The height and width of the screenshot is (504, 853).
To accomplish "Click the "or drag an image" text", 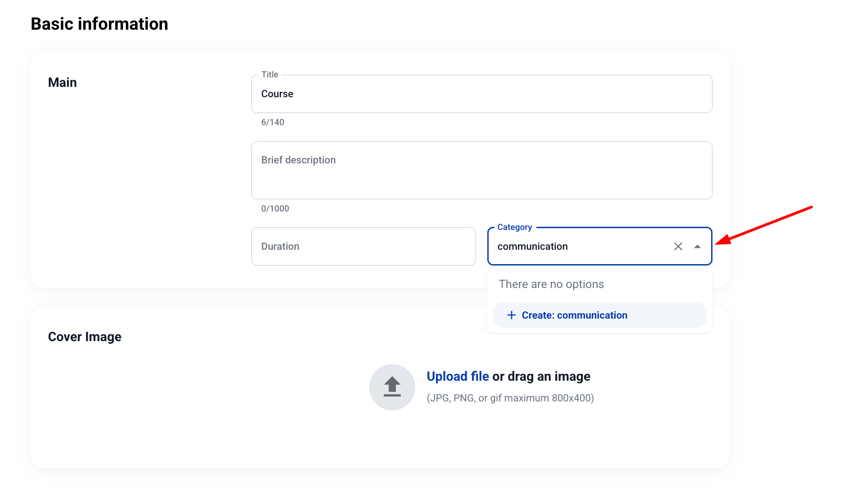I will click(541, 376).
